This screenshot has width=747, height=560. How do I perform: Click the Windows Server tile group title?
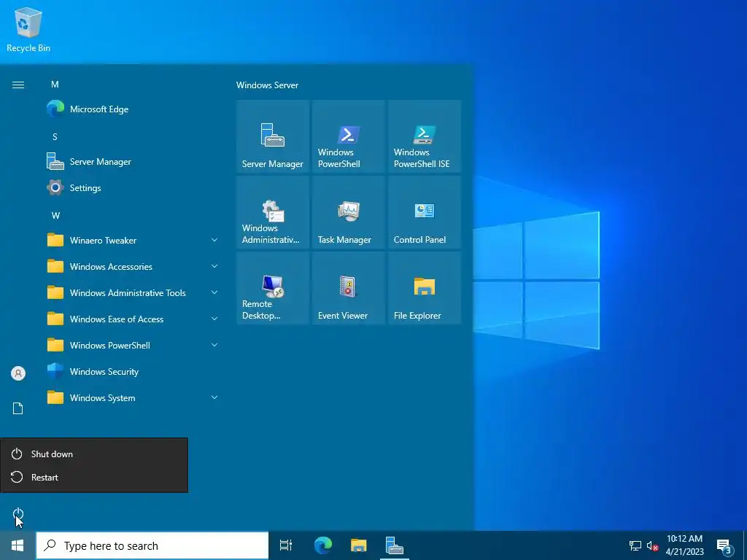point(267,85)
